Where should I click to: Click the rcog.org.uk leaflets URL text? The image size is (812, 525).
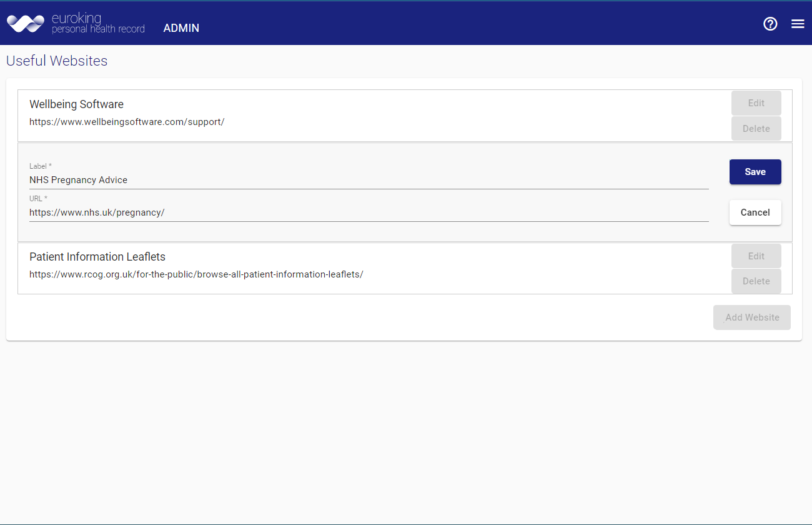point(196,274)
